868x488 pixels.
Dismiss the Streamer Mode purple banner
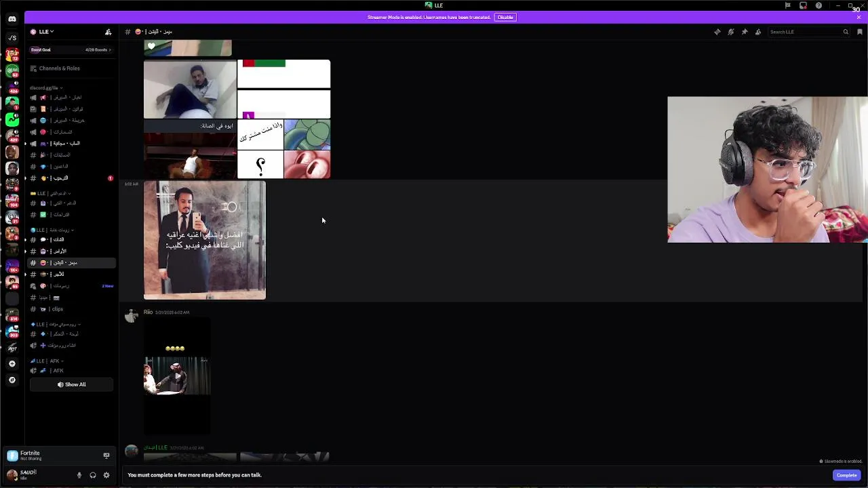click(x=859, y=17)
